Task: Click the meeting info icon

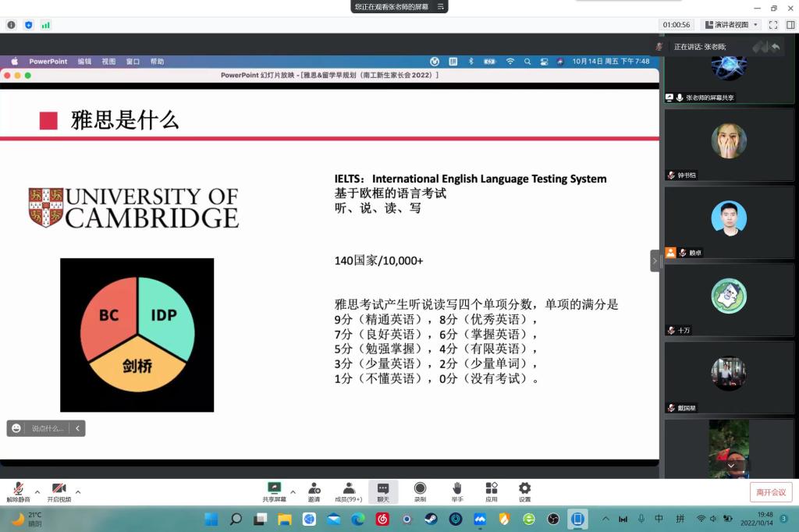Action: coord(11,25)
